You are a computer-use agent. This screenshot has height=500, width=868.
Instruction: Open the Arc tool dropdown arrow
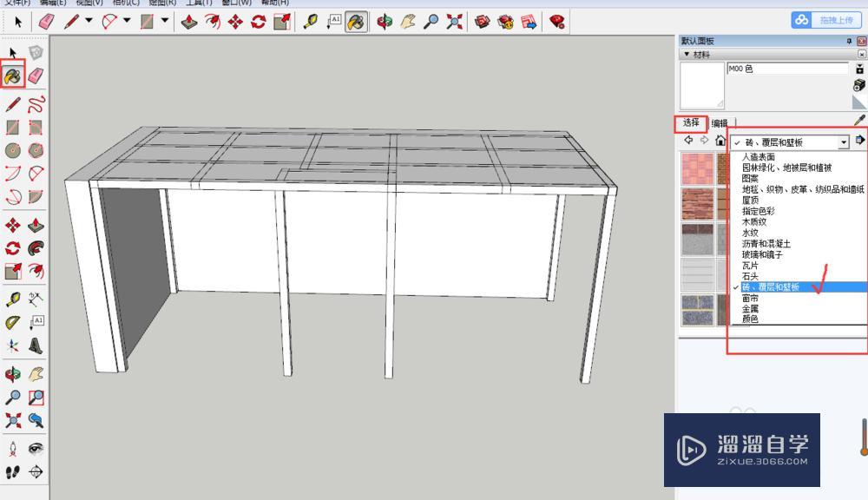coord(127,21)
